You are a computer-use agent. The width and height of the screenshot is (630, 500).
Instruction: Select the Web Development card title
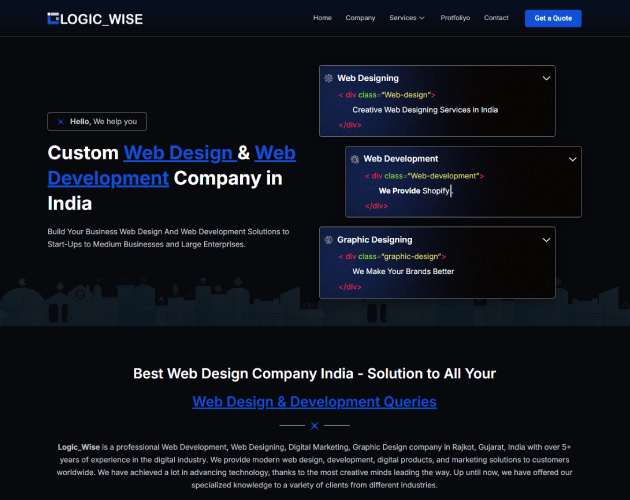click(401, 159)
